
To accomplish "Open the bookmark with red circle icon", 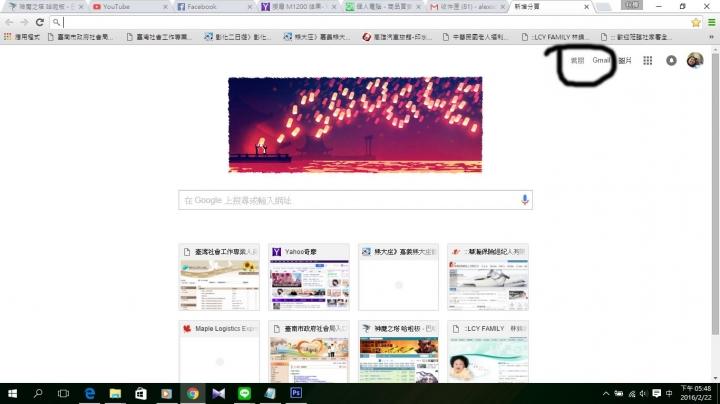I will (x=397, y=37).
